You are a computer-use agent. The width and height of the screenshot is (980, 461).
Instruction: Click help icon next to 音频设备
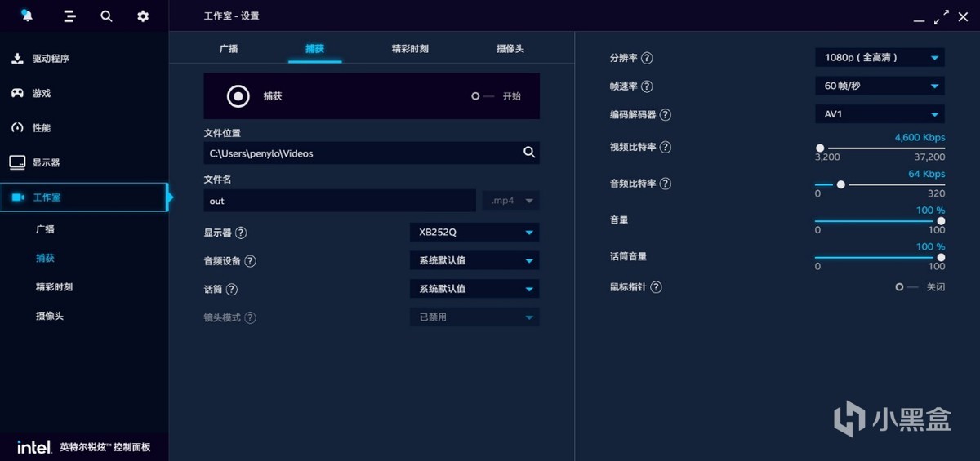coord(250,261)
